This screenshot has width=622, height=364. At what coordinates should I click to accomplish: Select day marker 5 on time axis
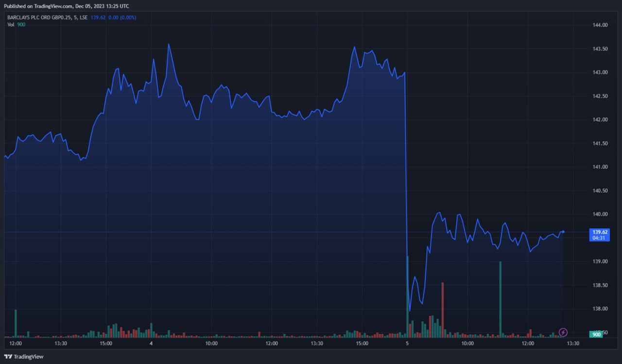pyautogui.click(x=407, y=344)
